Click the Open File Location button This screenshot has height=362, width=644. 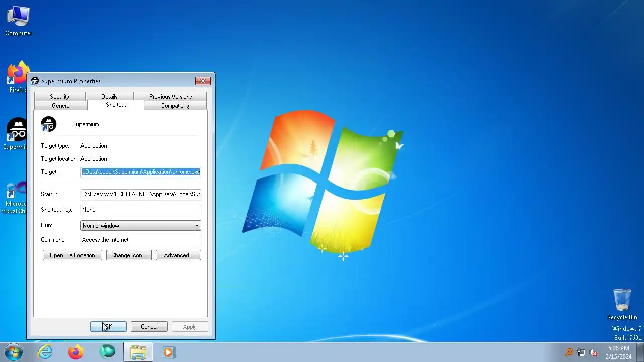click(x=72, y=255)
